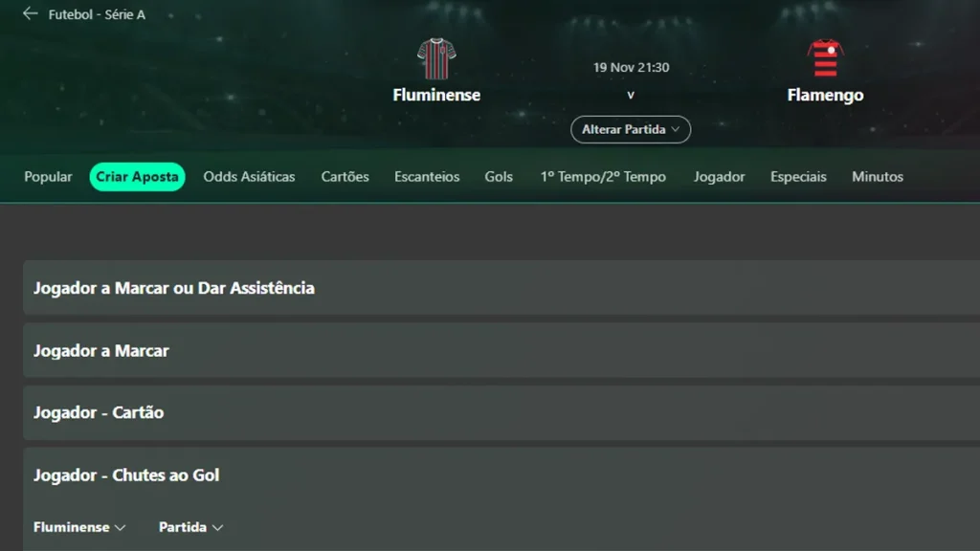Open the Fluminense player filter dropdown
980x551 pixels.
tap(79, 526)
